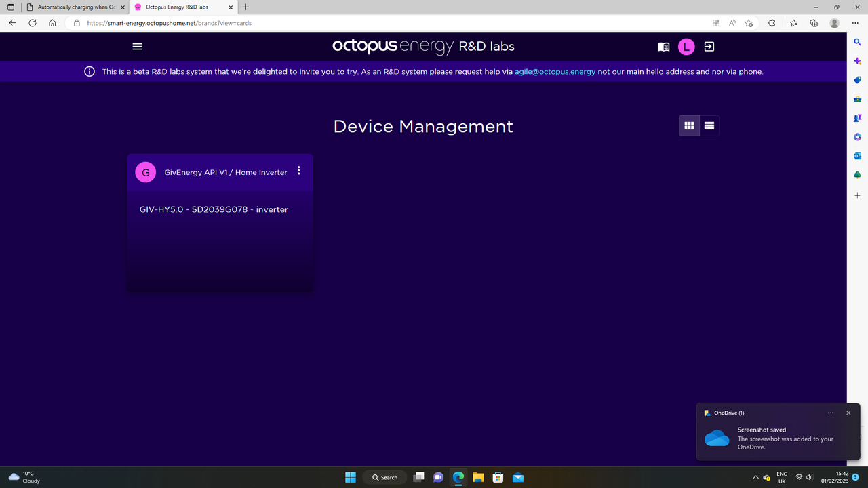This screenshot has width=868, height=488.
Task: Click the Octopus Energy R&D labs logo
Action: click(423, 46)
